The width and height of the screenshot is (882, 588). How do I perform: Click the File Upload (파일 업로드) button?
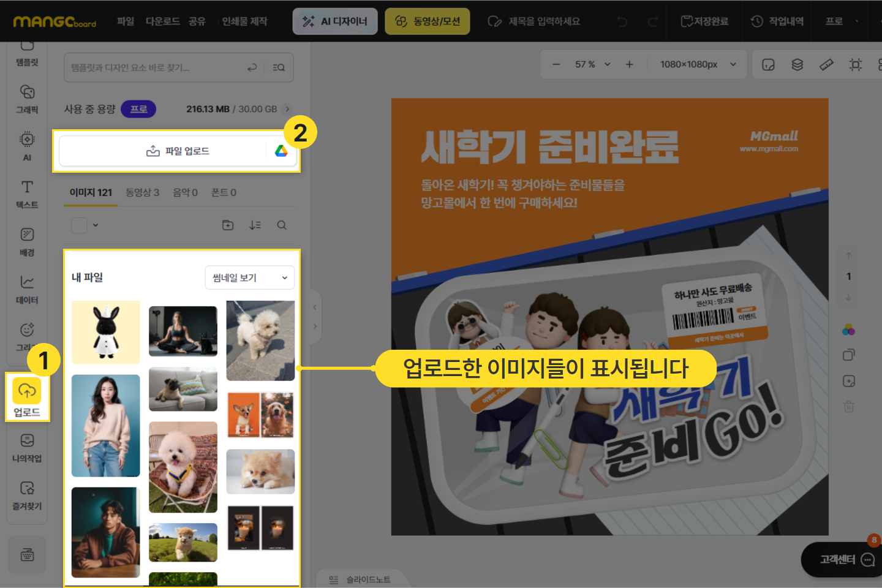[178, 151]
